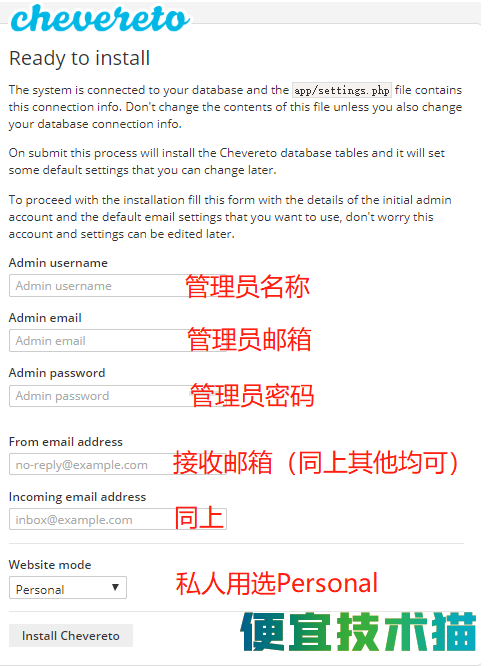Focus the Admin email input field
The width and height of the screenshot is (491, 666).
pos(118,341)
